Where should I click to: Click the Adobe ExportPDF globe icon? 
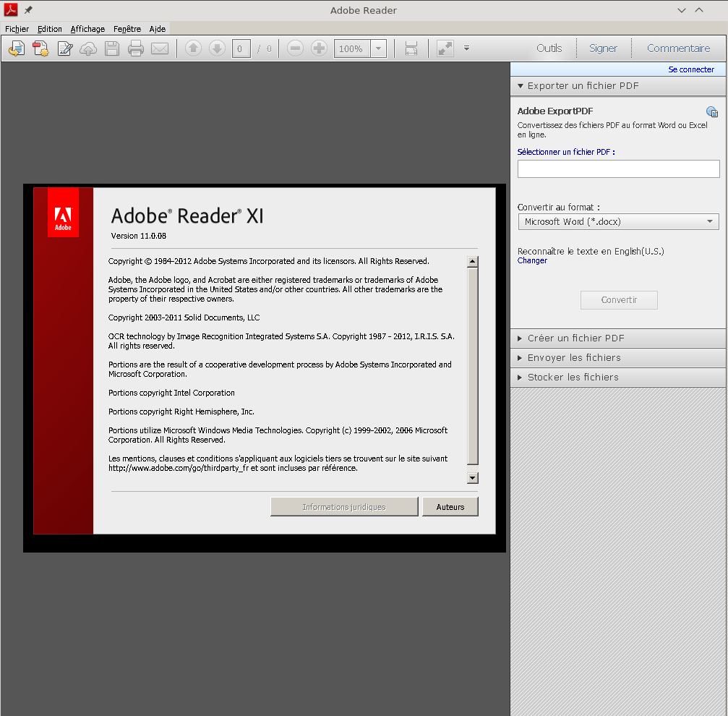712,111
